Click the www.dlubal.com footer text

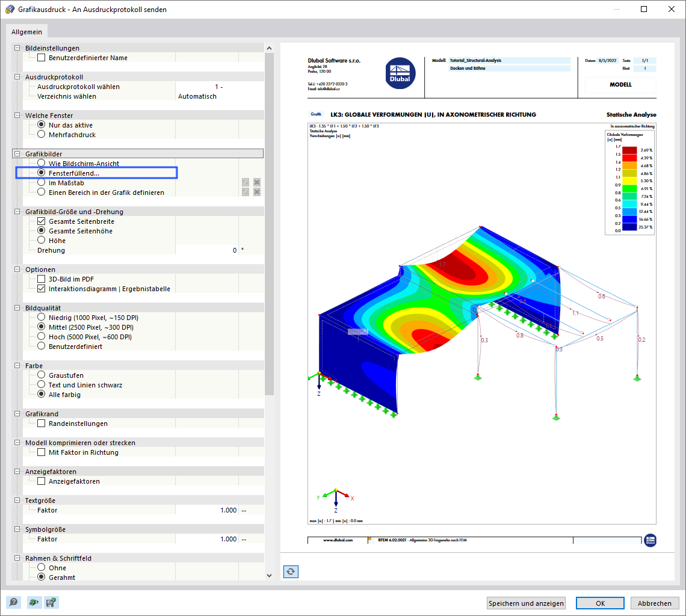click(338, 540)
